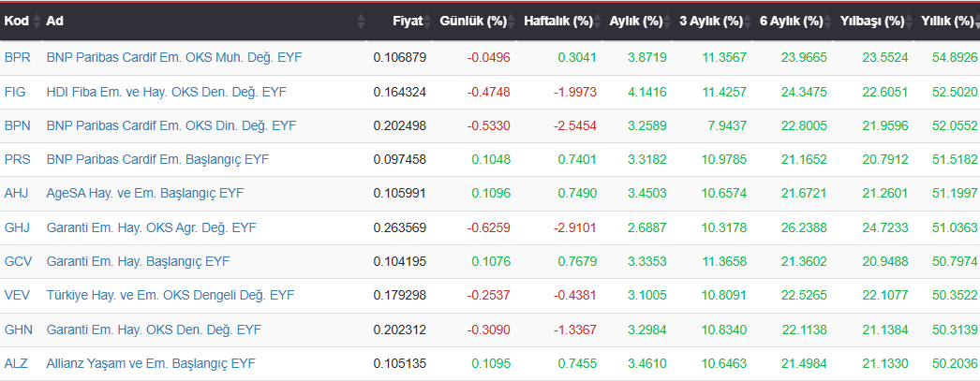Select the daily change -0.0496
The height and width of the screenshot is (381, 980).
(489, 57)
